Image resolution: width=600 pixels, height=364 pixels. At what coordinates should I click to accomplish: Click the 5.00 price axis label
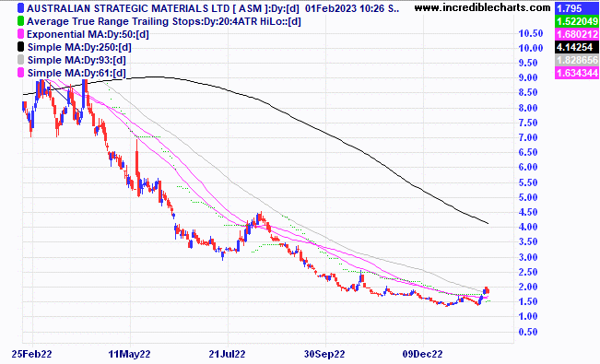pyautogui.click(x=528, y=197)
